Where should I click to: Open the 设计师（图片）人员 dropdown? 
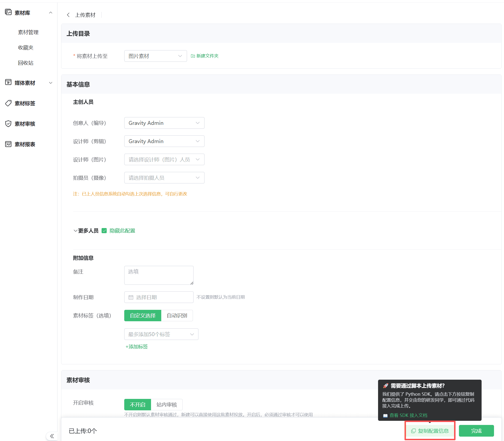point(164,159)
